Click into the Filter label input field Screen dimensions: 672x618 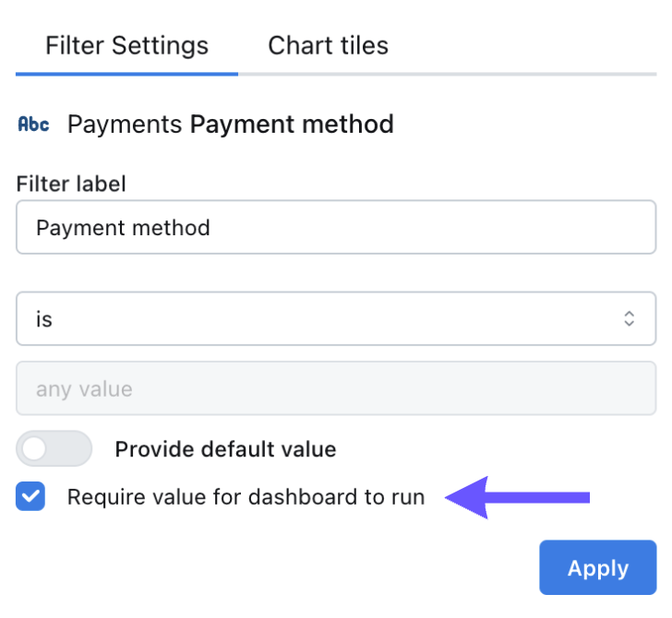[x=336, y=227]
